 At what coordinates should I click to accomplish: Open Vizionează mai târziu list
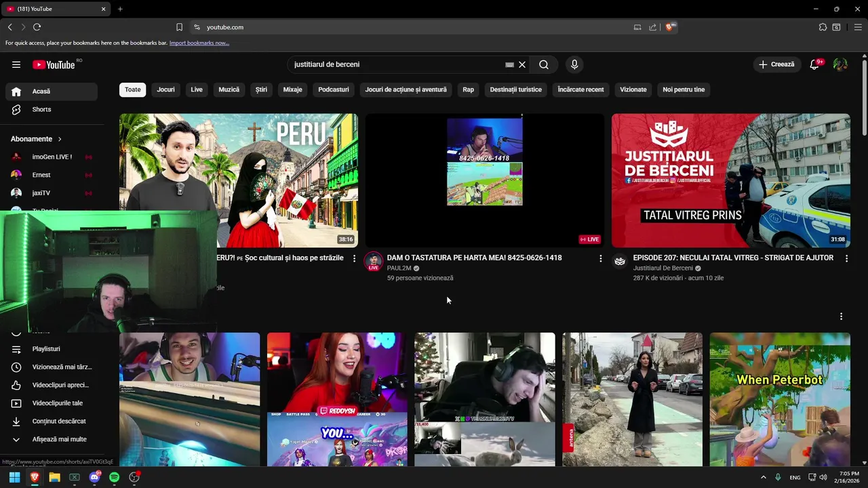[52, 367]
